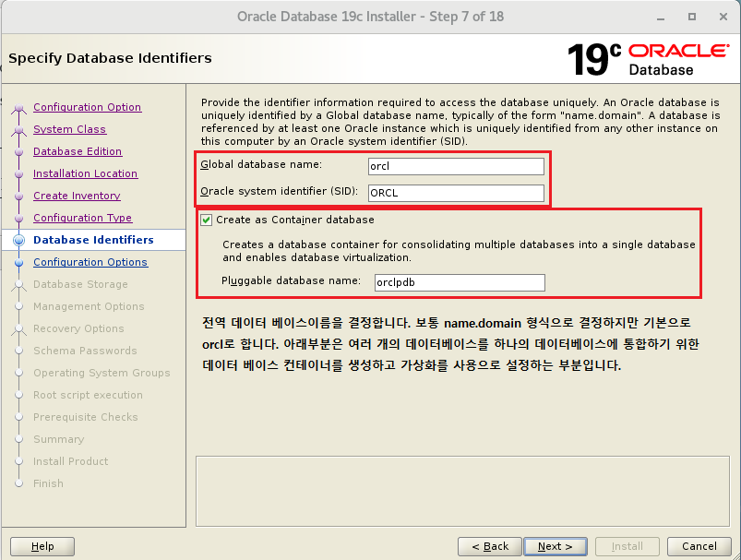The height and width of the screenshot is (560, 741).
Task: Click the Prerequisite Checks step label
Action: point(86,417)
